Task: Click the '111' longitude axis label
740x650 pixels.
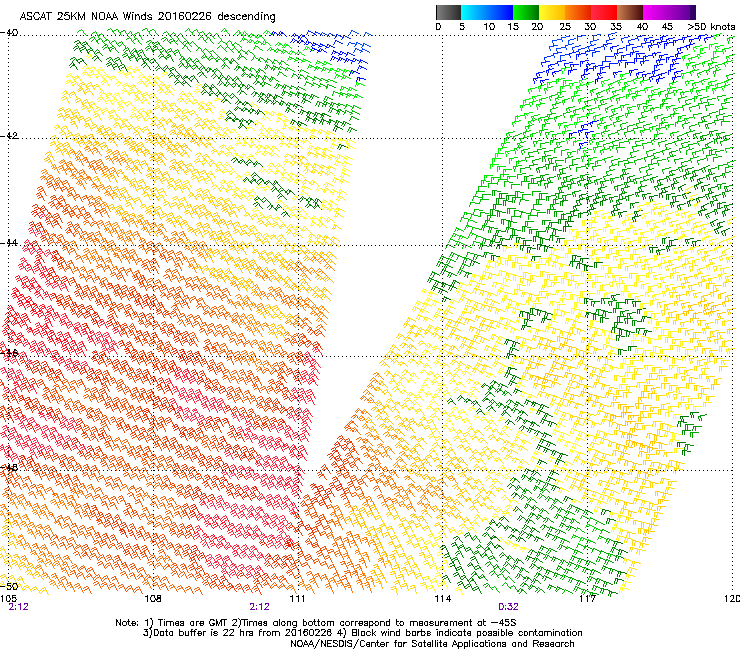Action: [x=297, y=599]
